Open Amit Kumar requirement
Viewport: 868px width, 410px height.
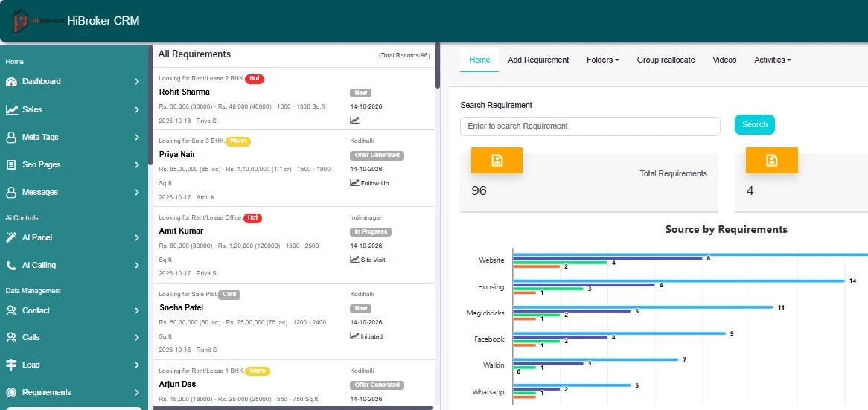(181, 231)
